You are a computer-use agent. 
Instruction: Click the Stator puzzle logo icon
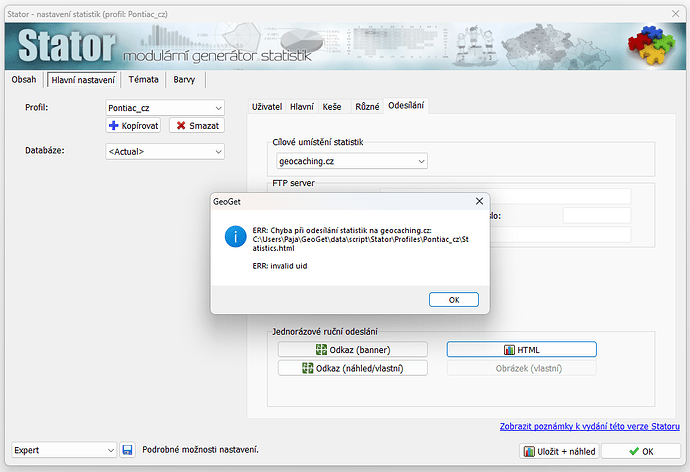(651, 46)
